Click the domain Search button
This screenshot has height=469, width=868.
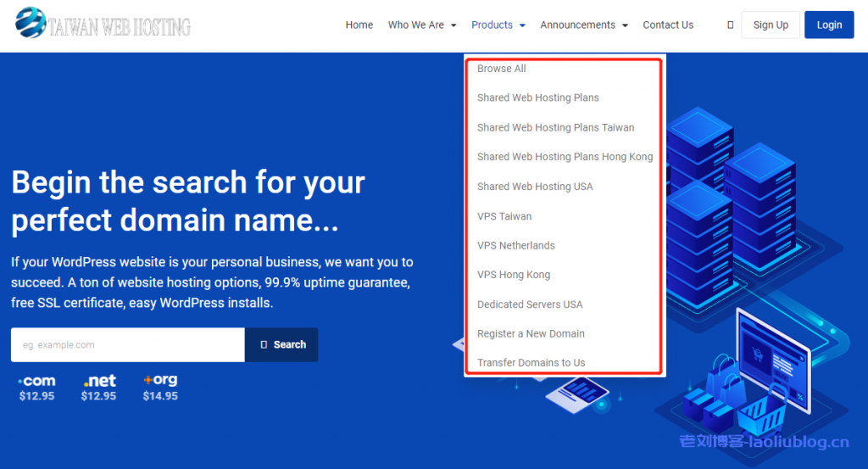(x=281, y=345)
